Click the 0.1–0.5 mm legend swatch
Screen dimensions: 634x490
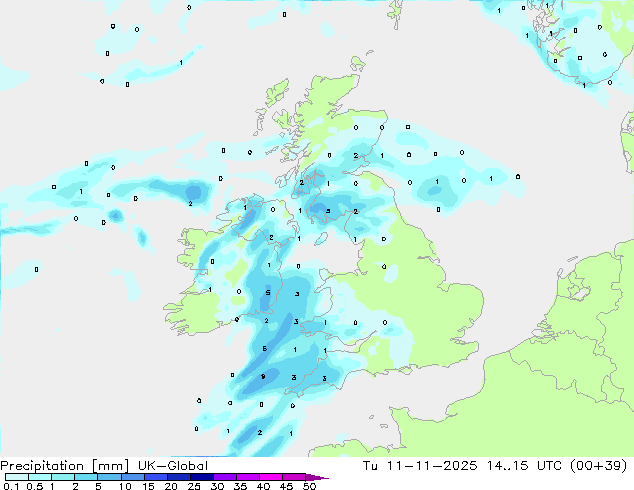click(x=17, y=477)
